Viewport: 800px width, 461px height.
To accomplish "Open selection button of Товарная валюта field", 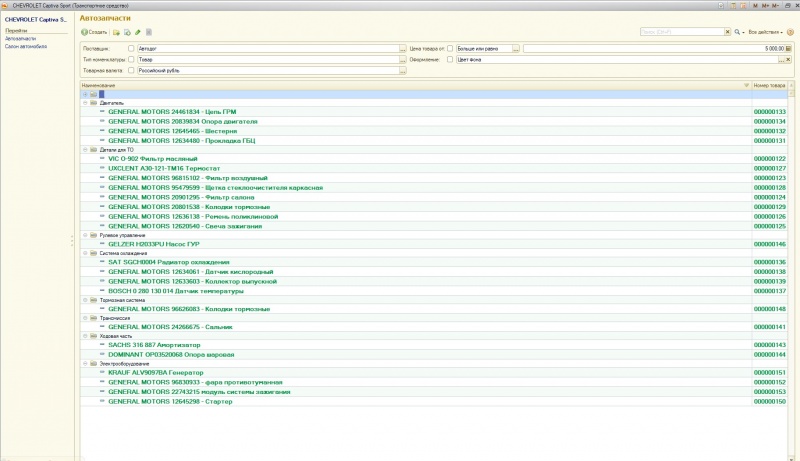I will tap(403, 71).
